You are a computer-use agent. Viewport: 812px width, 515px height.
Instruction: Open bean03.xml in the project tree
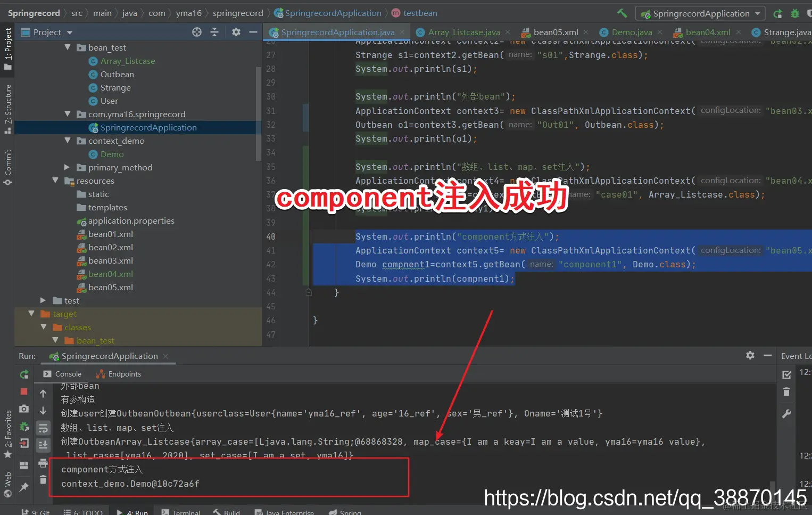click(110, 260)
